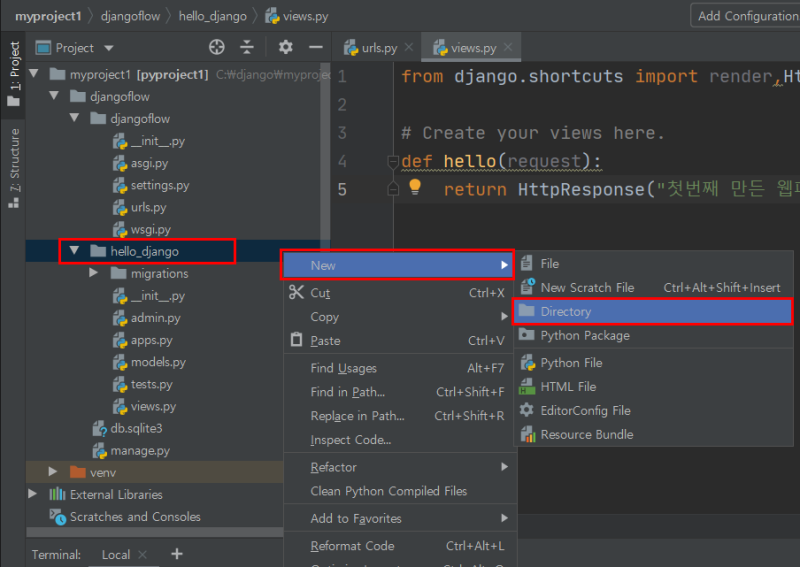This screenshot has width=800, height=567.
Task: Click the Collapse All icon in Project panel
Action: click(247, 47)
